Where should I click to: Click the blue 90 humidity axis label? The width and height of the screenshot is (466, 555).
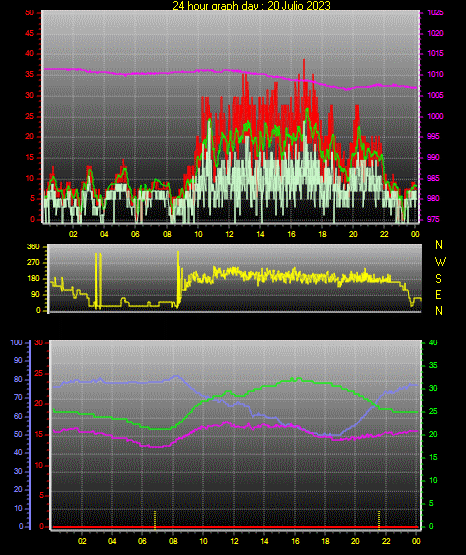click(x=18, y=360)
